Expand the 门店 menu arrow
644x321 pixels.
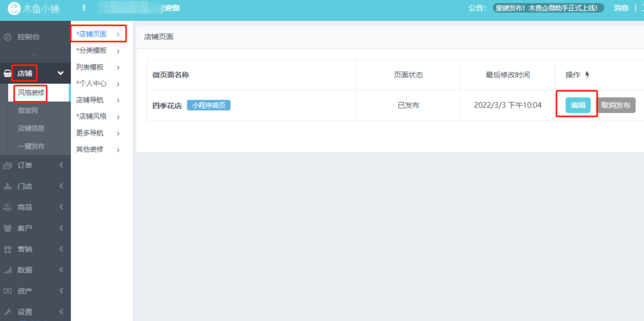point(61,186)
